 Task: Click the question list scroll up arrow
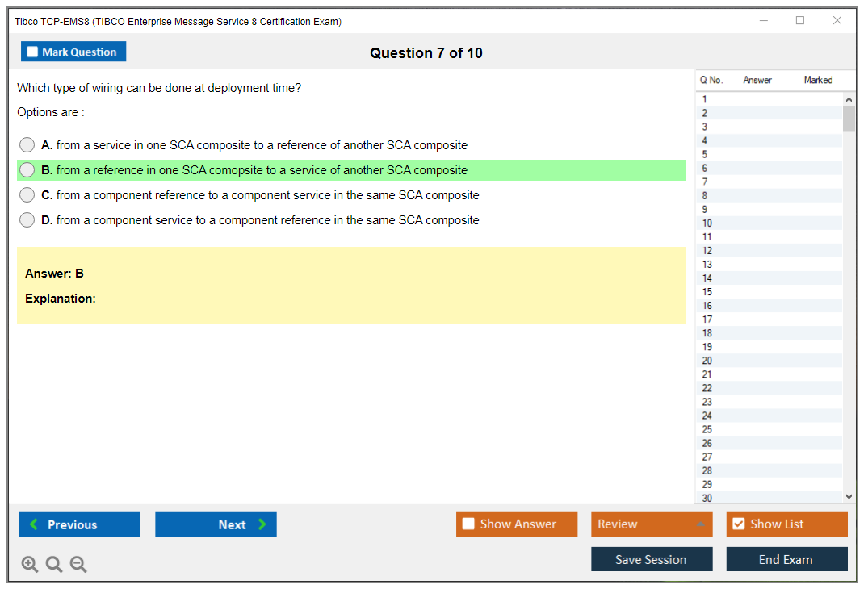(849, 99)
